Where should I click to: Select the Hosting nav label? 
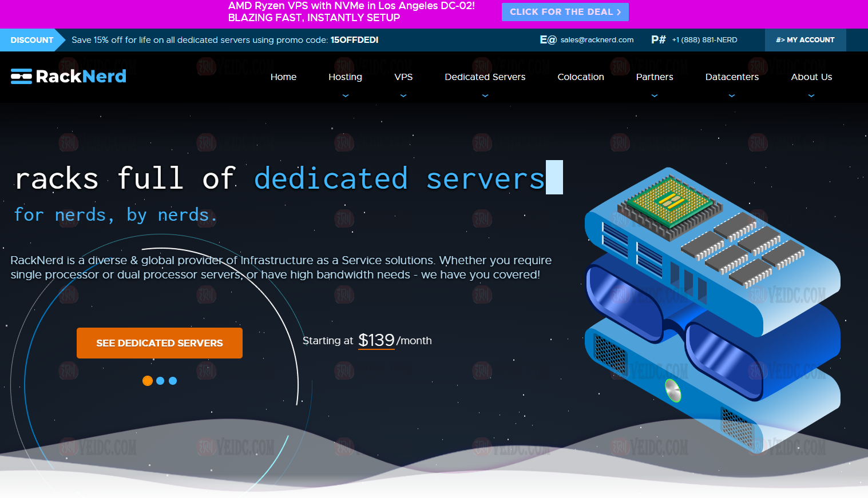[345, 77]
